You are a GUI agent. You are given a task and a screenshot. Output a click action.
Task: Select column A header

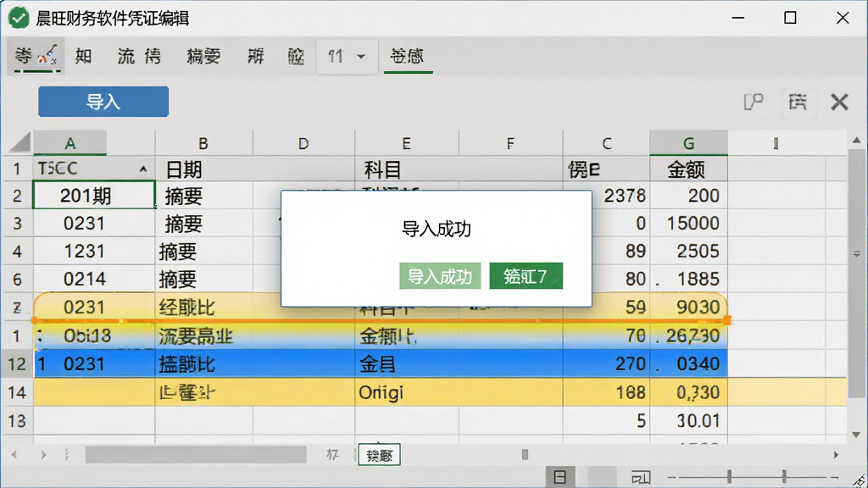tap(70, 143)
